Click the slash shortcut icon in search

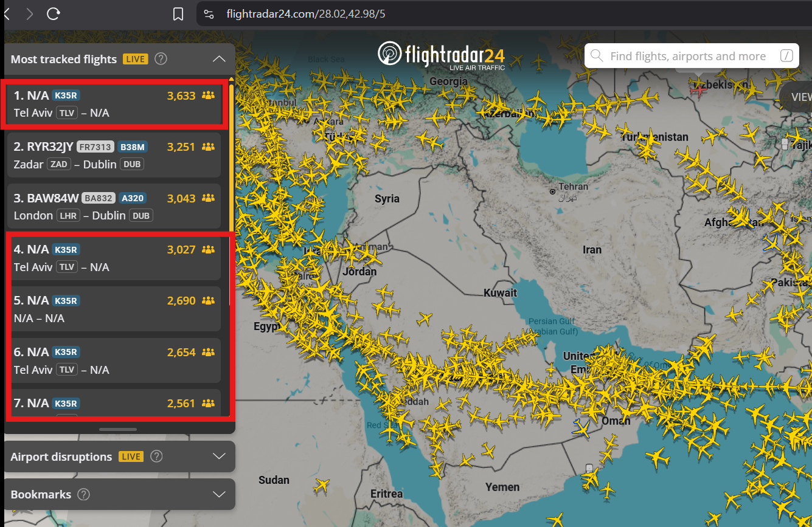[x=786, y=57]
